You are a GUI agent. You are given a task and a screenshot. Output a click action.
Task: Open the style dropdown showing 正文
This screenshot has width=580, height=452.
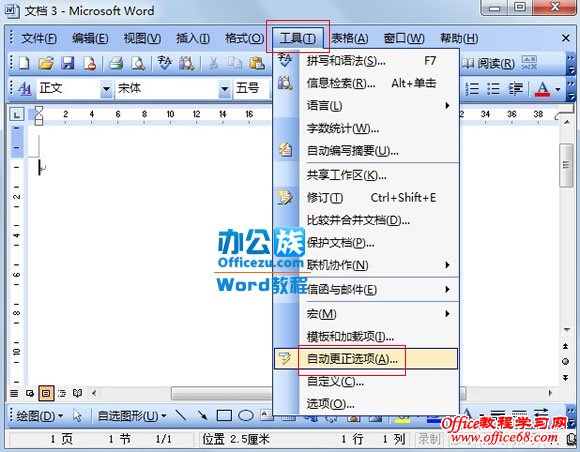coord(106,89)
